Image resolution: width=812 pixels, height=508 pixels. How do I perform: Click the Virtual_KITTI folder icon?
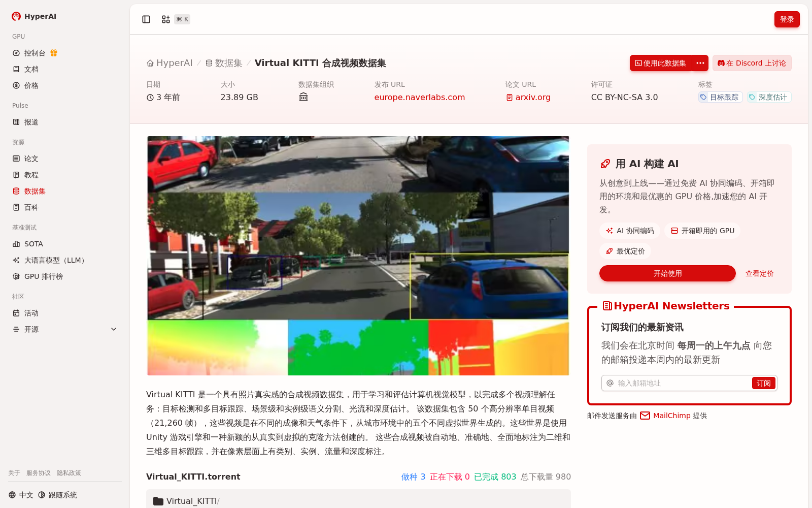[x=158, y=501]
